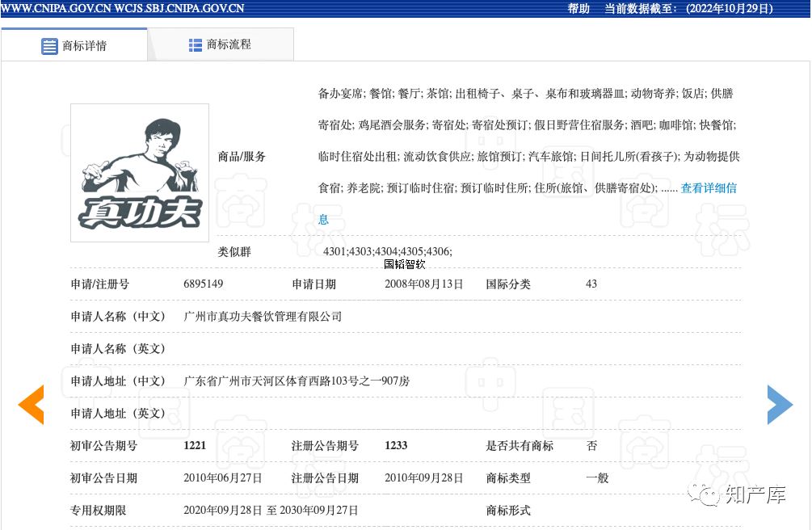
Task: Click the 是否共有商标 value 否
Action: (592, 445)
